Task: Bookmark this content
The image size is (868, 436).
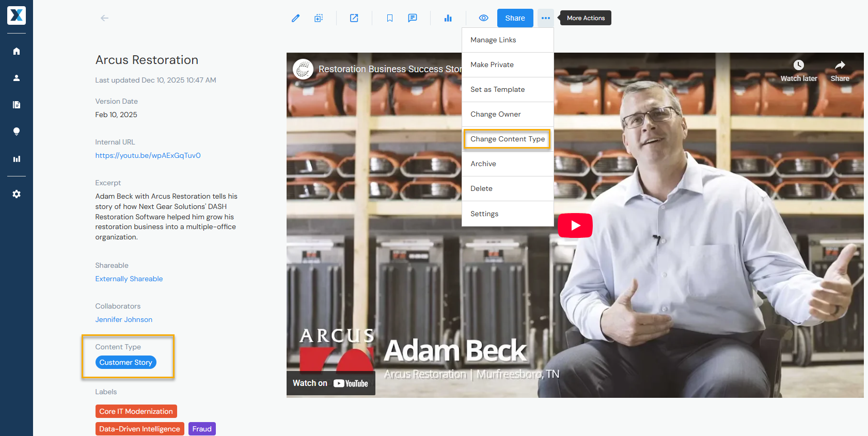Action: 390,18
